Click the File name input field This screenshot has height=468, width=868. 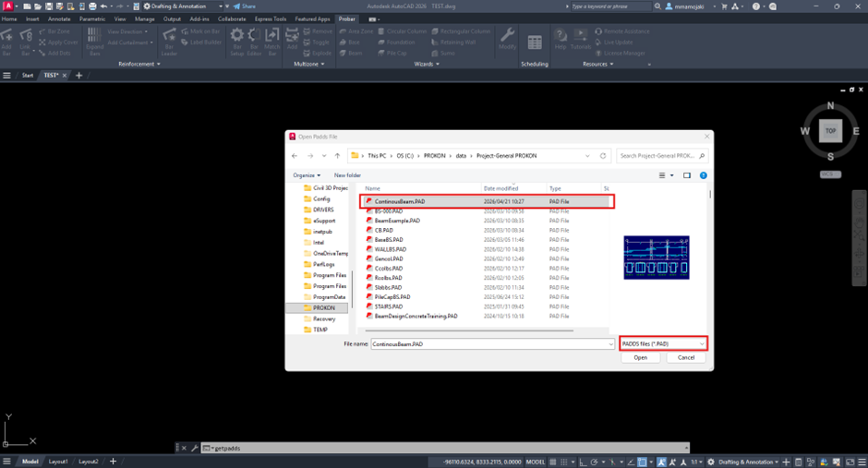(488, 344)
